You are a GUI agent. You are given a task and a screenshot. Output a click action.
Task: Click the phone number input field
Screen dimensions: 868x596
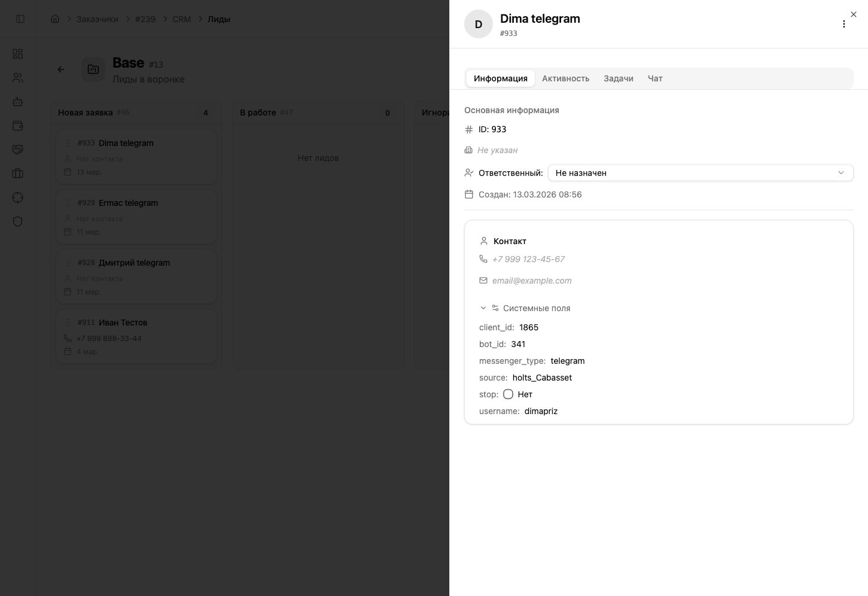tap(528, 259)
